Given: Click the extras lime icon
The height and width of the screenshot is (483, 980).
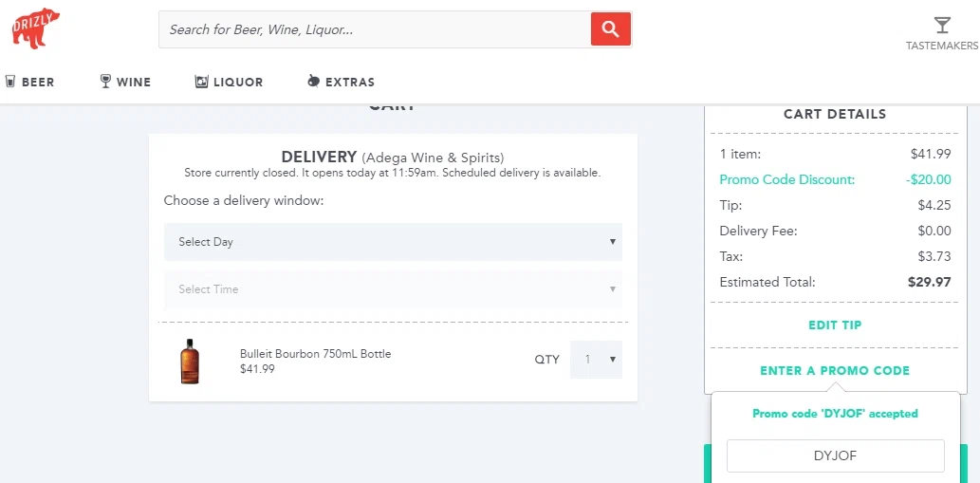Looking at the screenshot, I should click(x=314, y=82).
